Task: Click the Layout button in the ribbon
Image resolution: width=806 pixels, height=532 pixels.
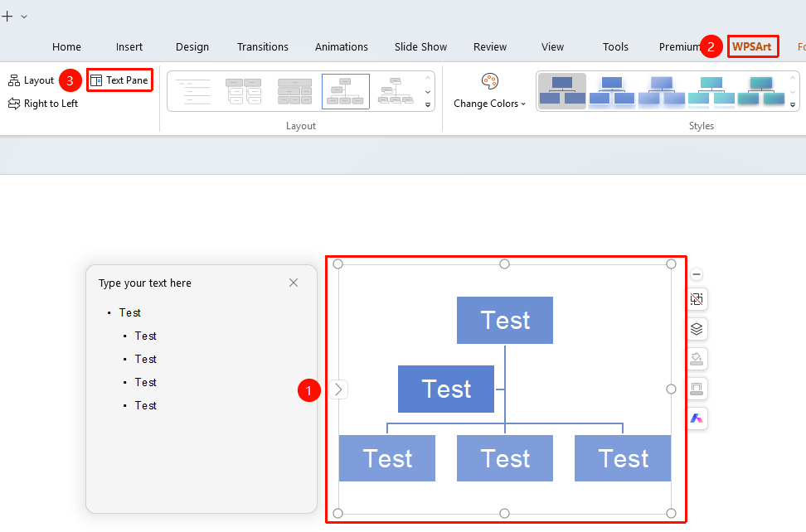Action: (31, 80)
